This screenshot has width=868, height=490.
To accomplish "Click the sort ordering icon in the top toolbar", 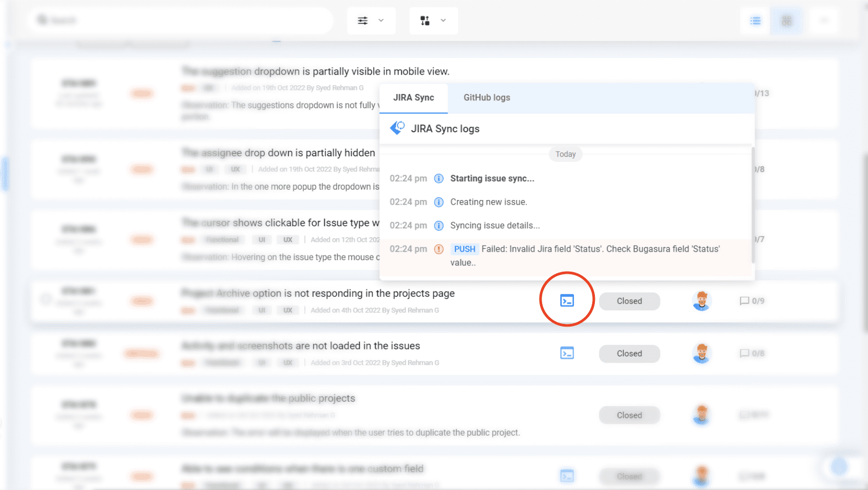I will [x=425, y=20].
